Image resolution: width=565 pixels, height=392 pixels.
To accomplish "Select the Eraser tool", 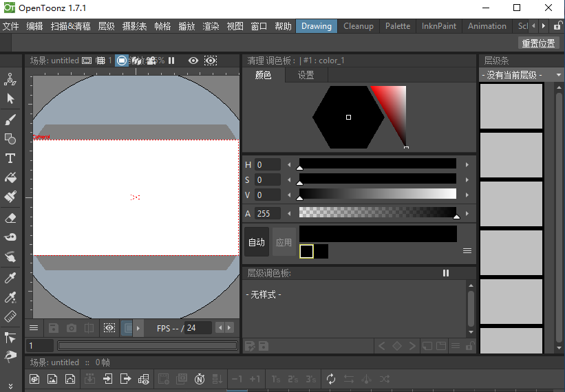I will 10,218.
